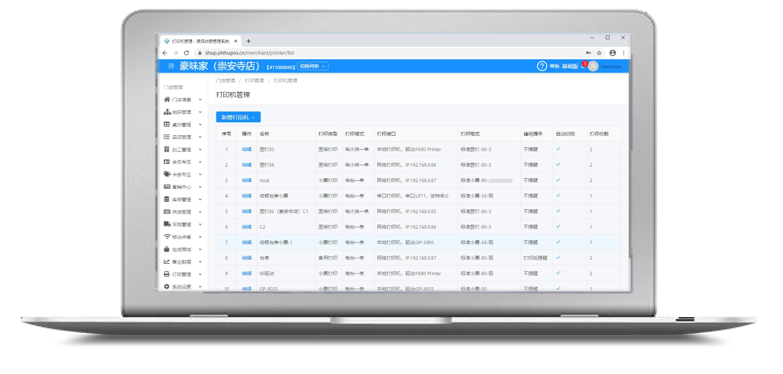This screenshot has height=374, width=783.
Task: Open the store switch dropdown in header
Action: 313,66
